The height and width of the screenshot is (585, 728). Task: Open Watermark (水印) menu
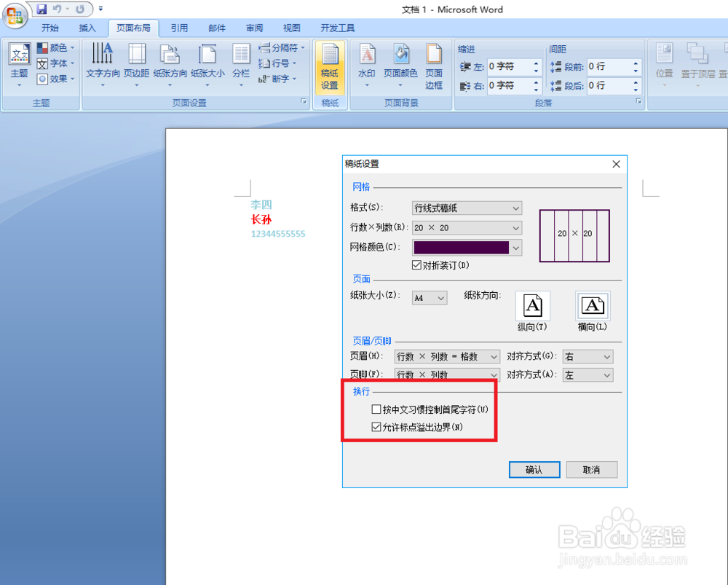click(x=367, y=65)
